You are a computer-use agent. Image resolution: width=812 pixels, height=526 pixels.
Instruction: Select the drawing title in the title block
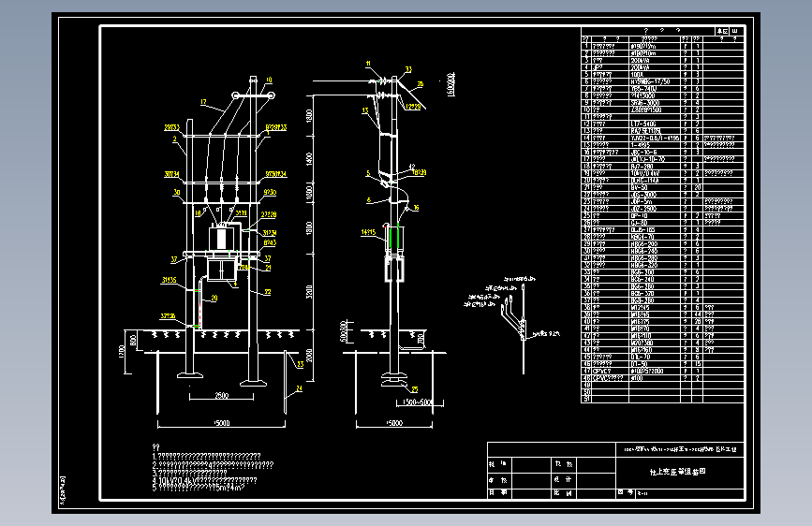pyautogui.click(x=678, y=472)
